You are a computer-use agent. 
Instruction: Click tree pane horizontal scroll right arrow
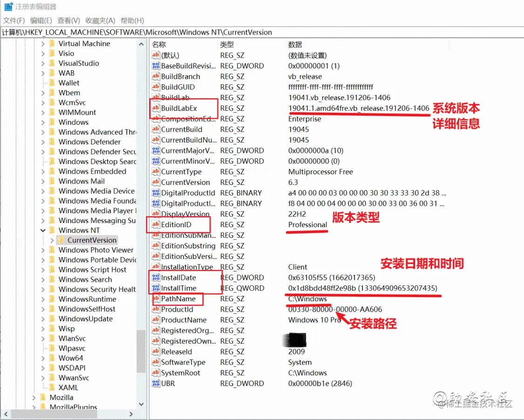(131, 414)
